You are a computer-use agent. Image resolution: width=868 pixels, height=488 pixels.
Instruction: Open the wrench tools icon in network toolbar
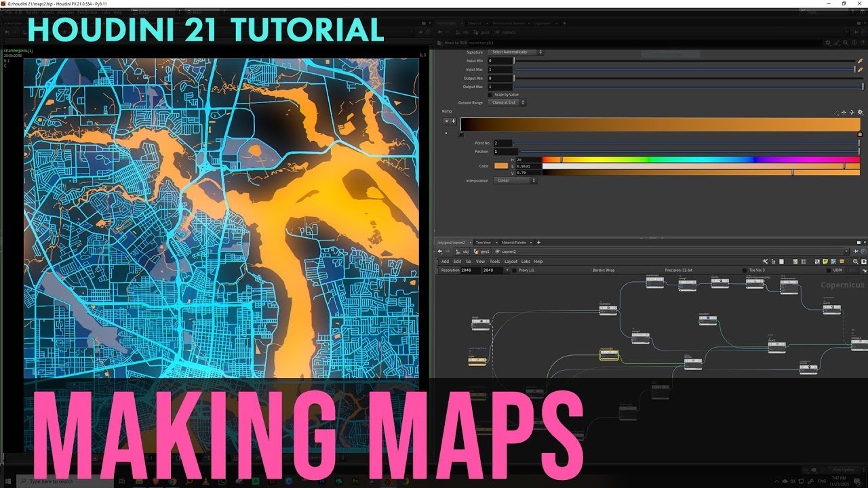tap(765, 262)
